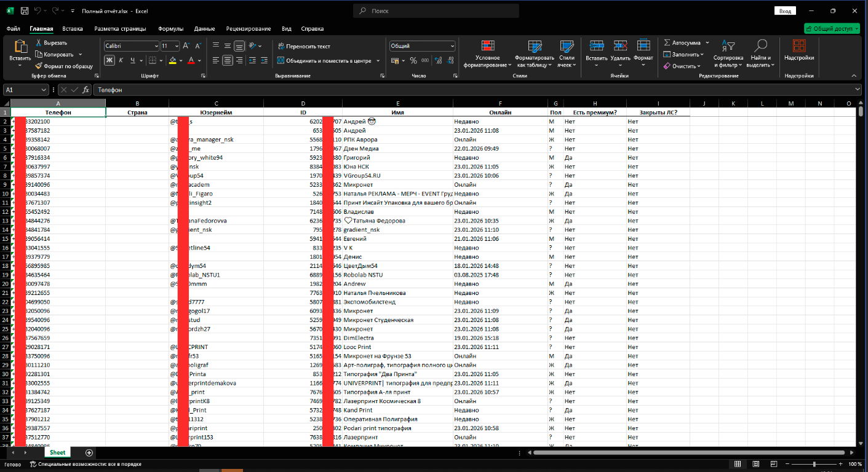The width and height of the screenshot is (868, 472).
Task: Open the Формулы ribbon tab
Action: pos(170,29)
